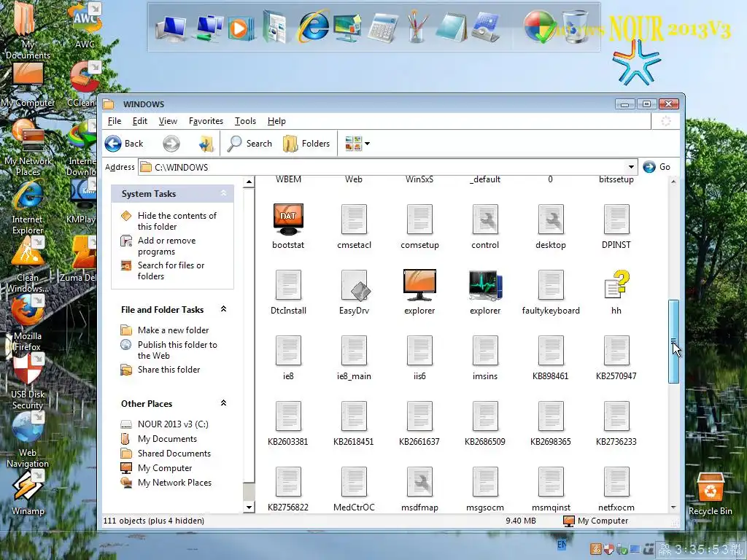Open USB Disk Security shield in system tray
Screen dimensions: 747x560
609,548
